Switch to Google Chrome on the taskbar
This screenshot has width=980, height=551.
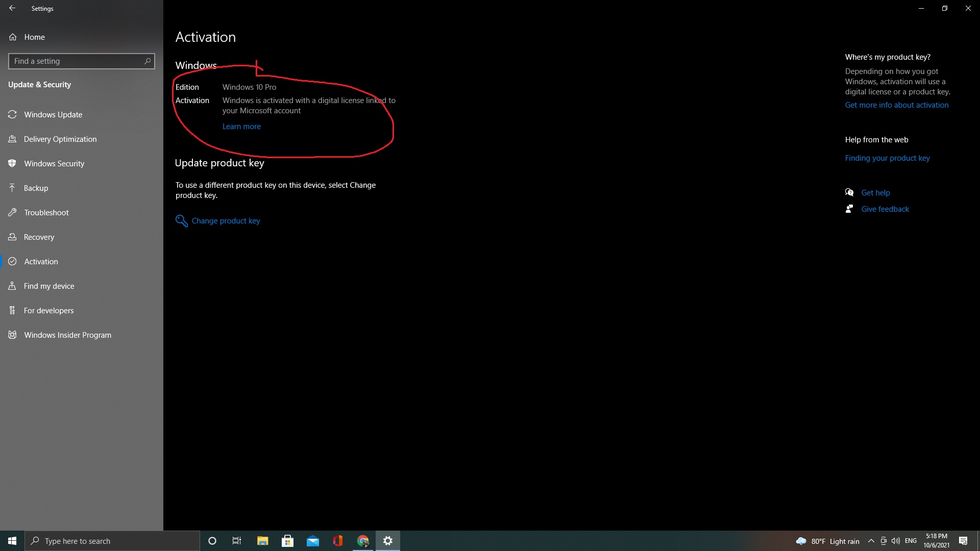(x=363, y=541)
